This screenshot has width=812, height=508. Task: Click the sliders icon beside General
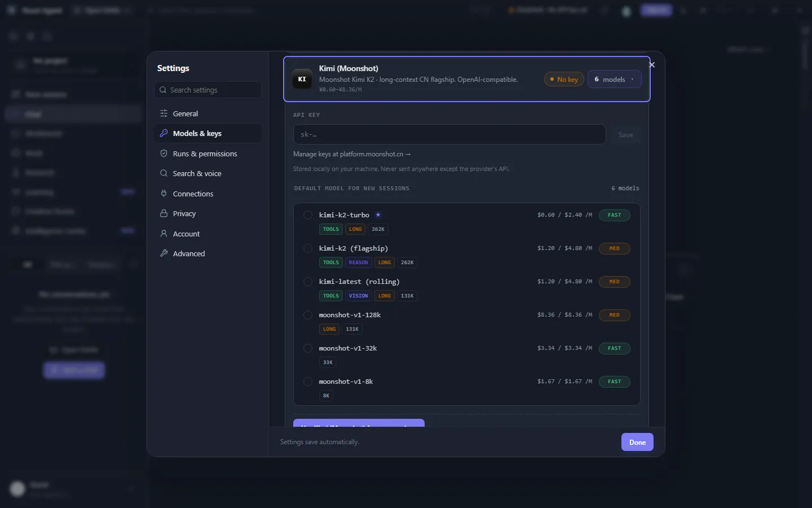pyautogui.click(x=164, y=113)
